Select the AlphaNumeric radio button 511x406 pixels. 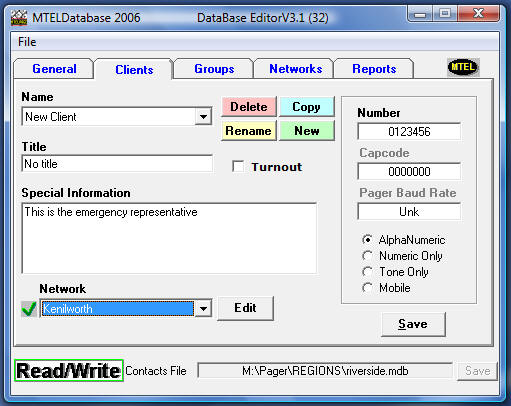pyautogui.click(x=367, y=240)
